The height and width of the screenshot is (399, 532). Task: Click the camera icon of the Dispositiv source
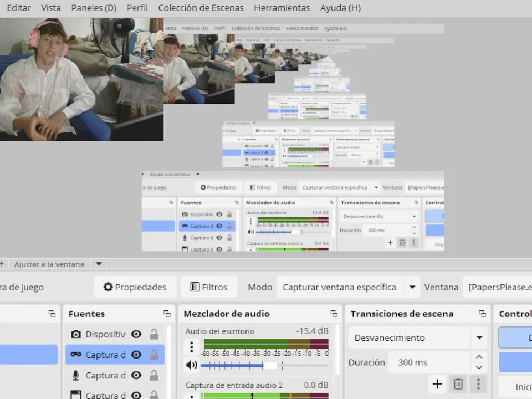pos(76,335)
